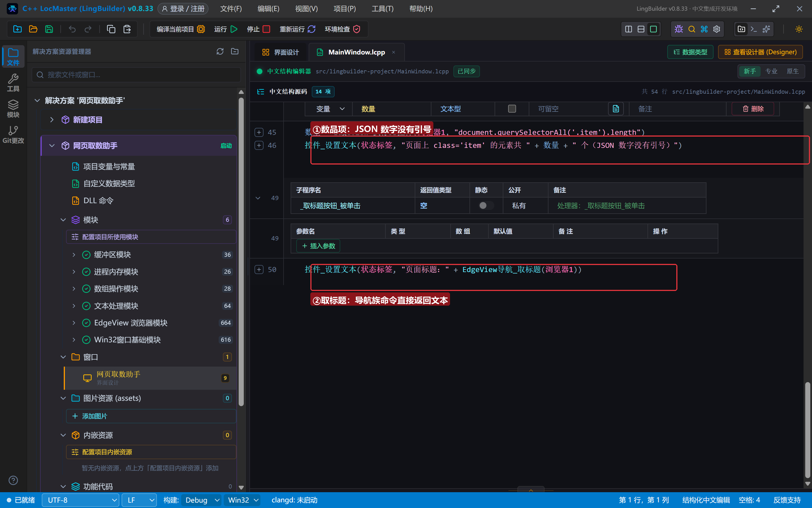This screenshot has width=812, height=508.
Task: Select 新手 editor mode
Action: (750, 71)
